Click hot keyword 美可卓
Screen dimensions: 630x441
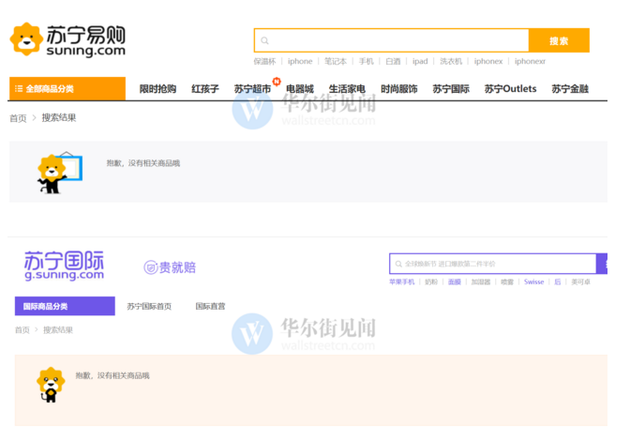(x=581, y=282)
